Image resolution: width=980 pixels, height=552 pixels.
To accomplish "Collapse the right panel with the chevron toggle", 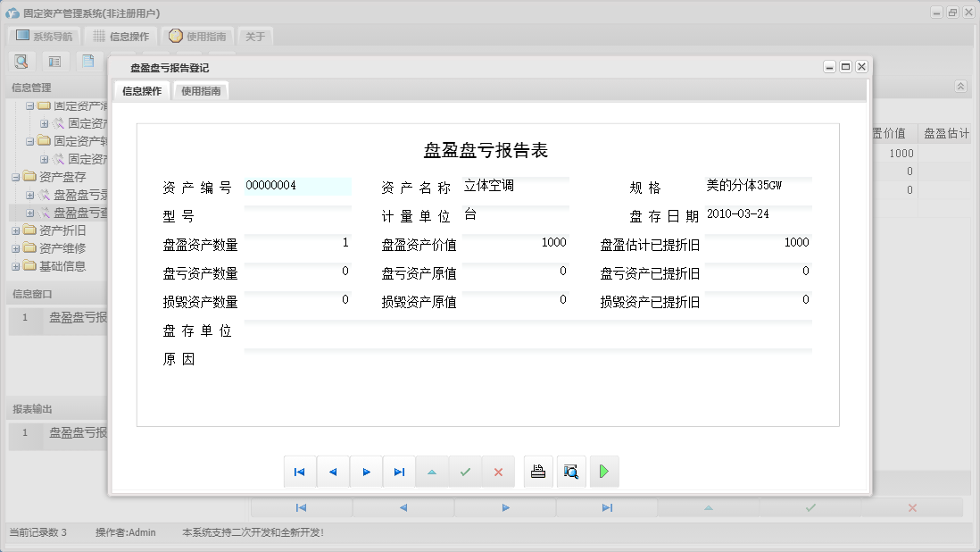I will [x=960, y=87].
